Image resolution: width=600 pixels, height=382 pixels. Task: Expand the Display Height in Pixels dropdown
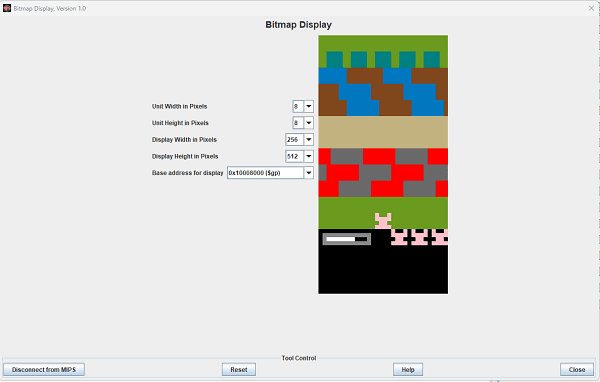tap(308, 156)
